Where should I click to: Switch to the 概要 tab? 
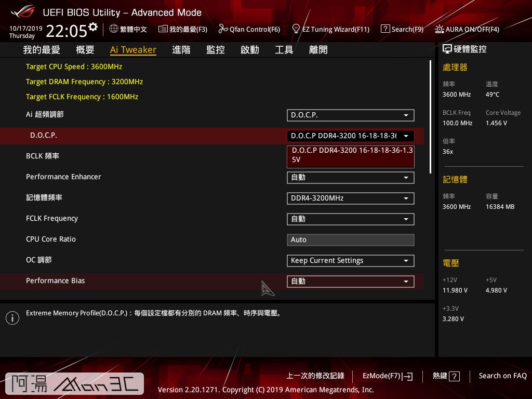[85, 50]
